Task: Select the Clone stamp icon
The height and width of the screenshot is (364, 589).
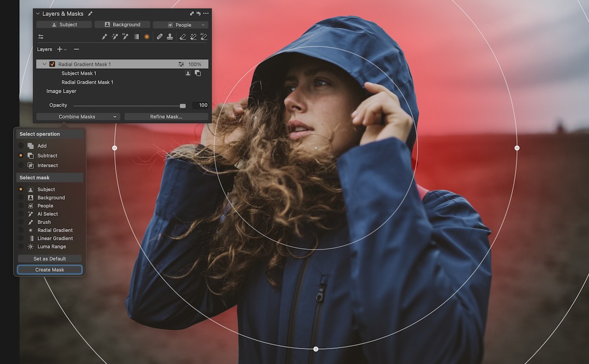Action: [170, 36]
